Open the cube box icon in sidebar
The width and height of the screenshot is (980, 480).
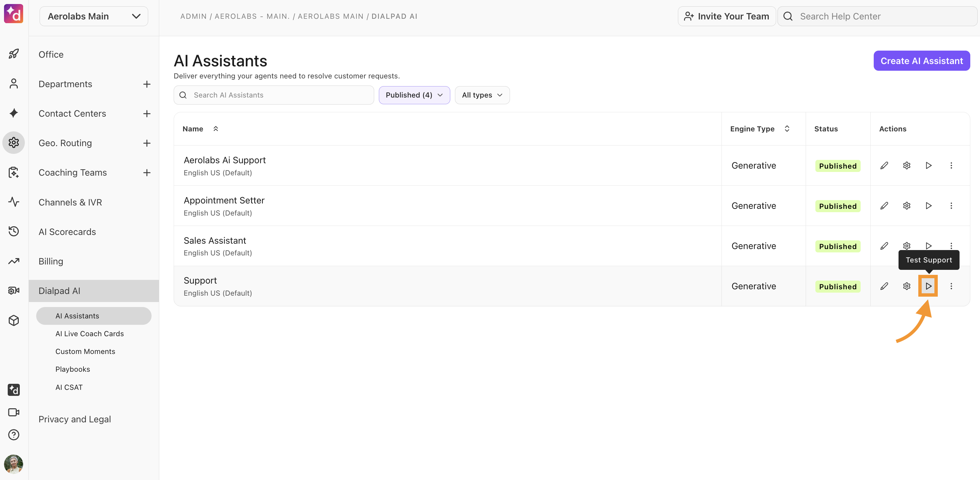coord(14,320)
